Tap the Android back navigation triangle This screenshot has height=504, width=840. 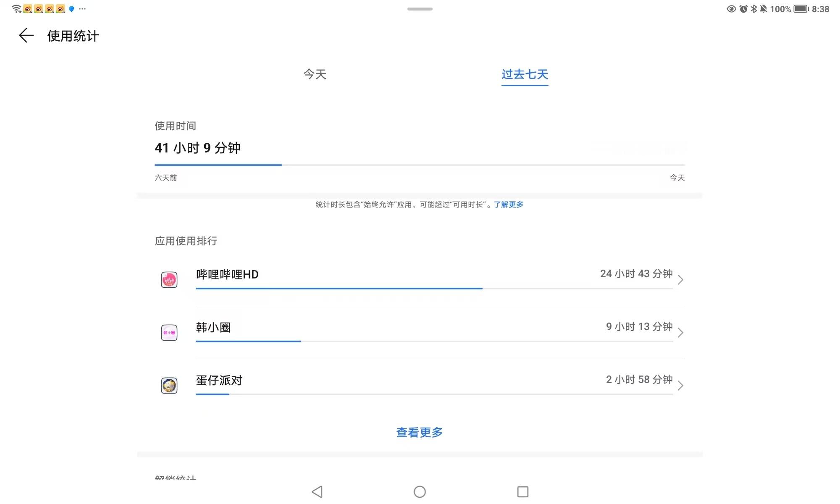coord(317,492)
